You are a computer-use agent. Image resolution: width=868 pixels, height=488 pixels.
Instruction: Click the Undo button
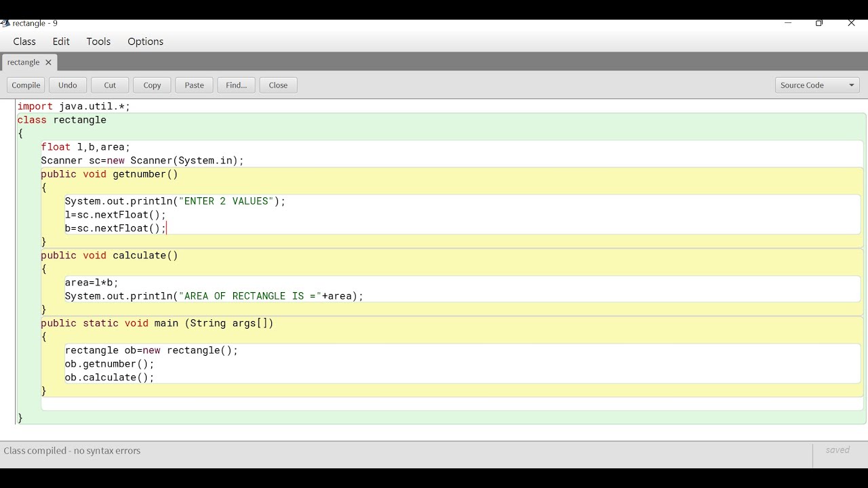[68, 85]
